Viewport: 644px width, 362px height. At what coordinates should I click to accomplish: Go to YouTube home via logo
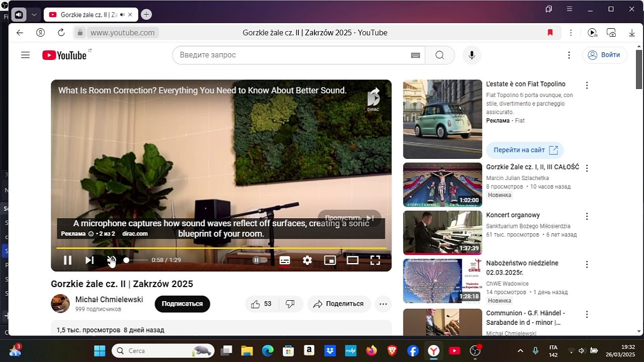coord(64,55)
